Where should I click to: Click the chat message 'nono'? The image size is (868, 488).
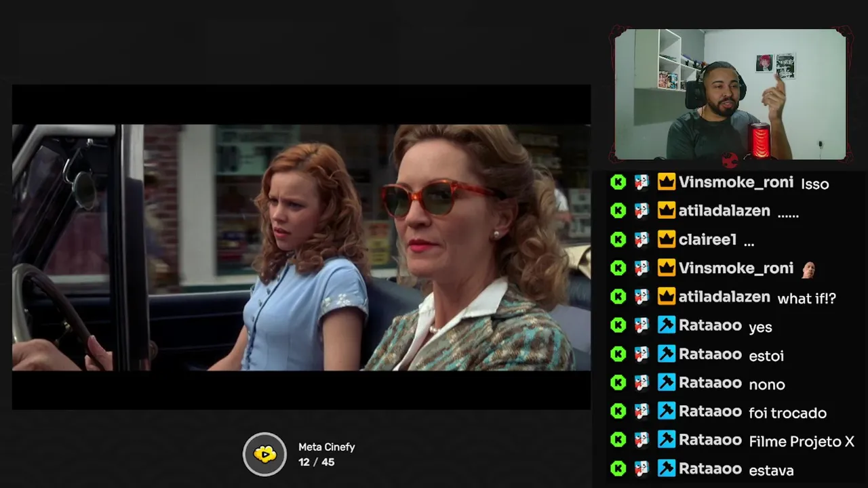click(767, 384)
